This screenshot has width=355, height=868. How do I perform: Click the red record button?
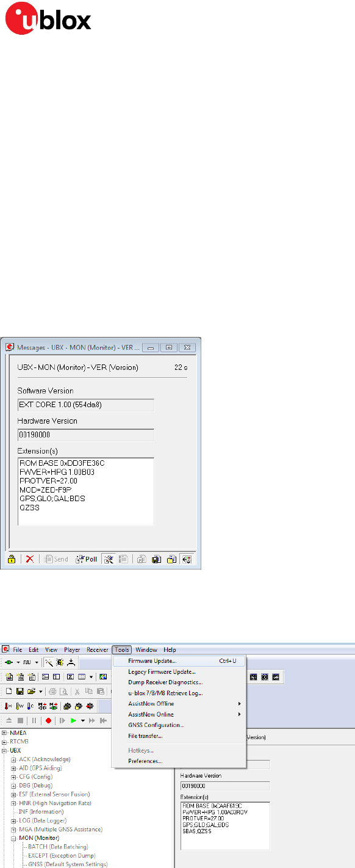(x=48, y=720)
